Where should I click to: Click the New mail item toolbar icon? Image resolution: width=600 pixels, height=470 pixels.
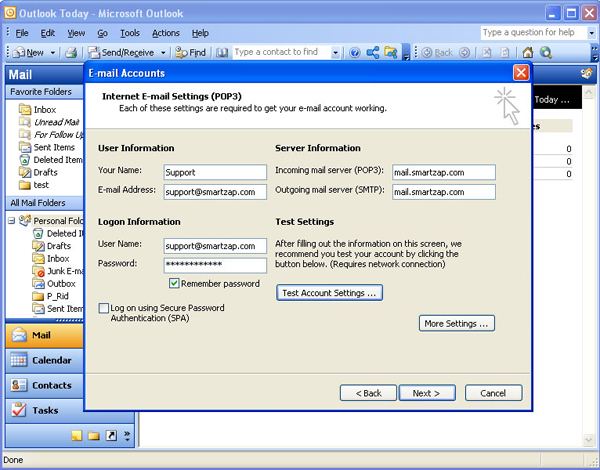tap(28, 52)
